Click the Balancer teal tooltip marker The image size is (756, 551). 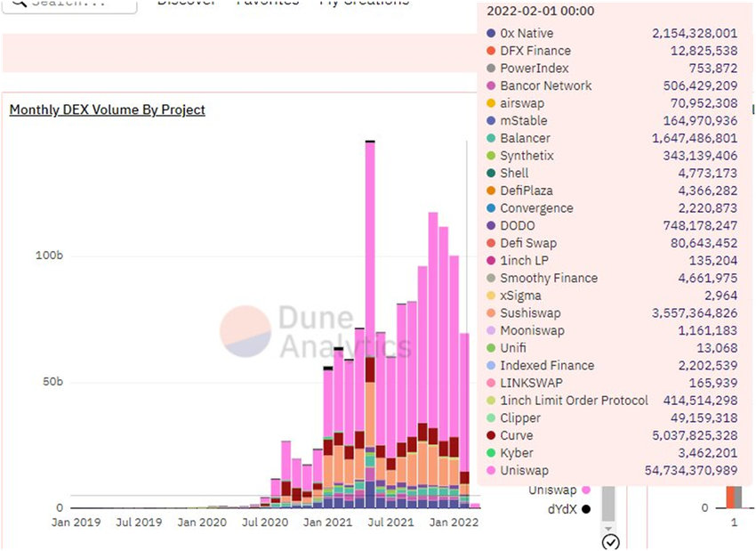(491, 138)
